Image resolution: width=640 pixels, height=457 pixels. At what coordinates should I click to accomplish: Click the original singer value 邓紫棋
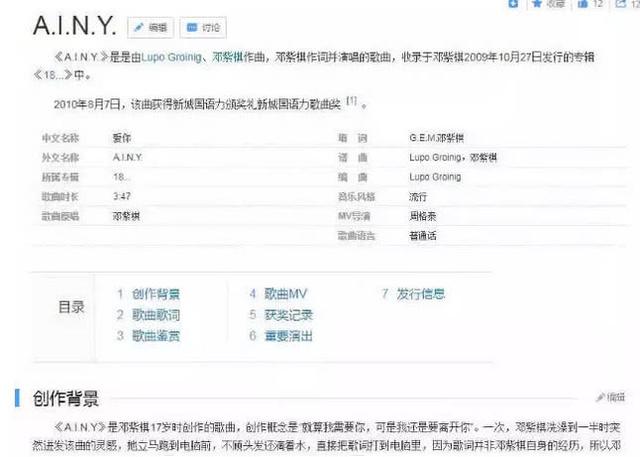coord(126,216)
